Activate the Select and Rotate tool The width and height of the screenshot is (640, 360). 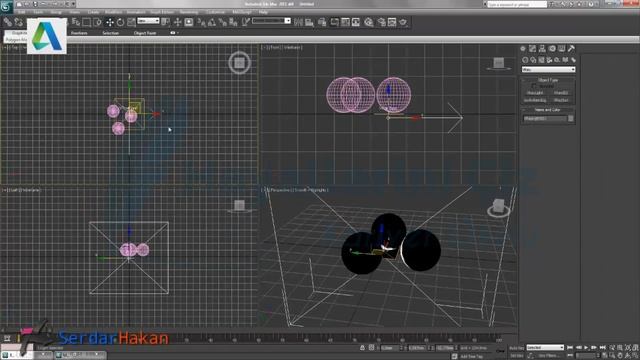(x=120, y=22)
